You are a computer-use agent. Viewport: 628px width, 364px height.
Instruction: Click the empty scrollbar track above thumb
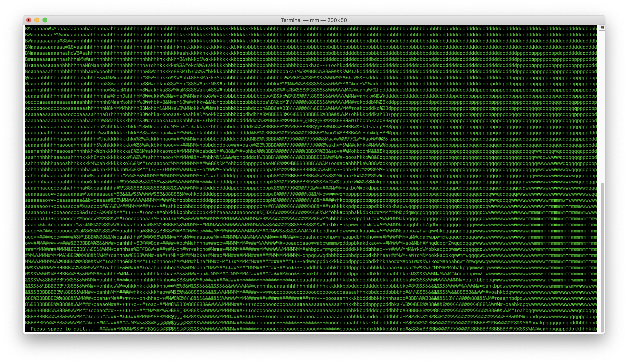(602, 105)
